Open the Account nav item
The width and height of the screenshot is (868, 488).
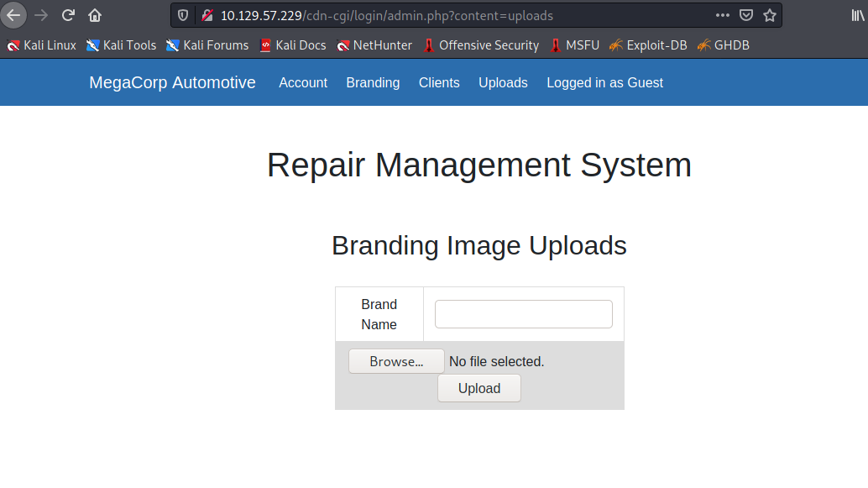(x=303, y=82)
